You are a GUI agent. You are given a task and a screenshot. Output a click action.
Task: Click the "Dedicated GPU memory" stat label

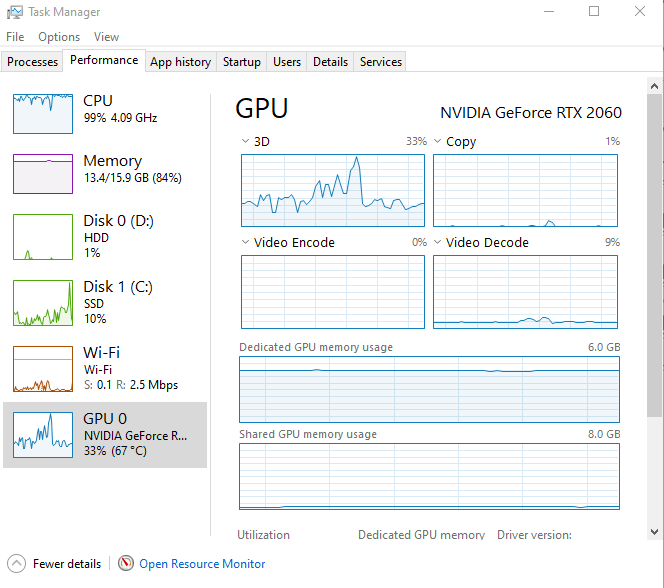421,535
